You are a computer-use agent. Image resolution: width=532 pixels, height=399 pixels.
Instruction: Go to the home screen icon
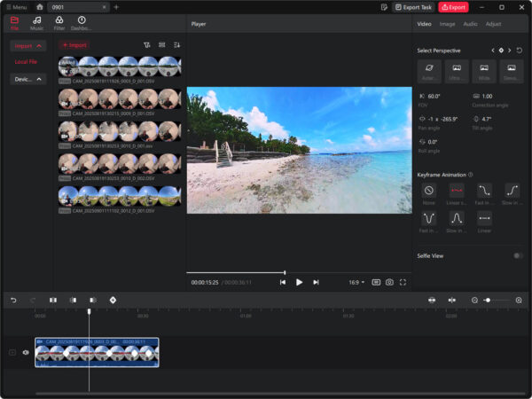click(x=40, y=7)
